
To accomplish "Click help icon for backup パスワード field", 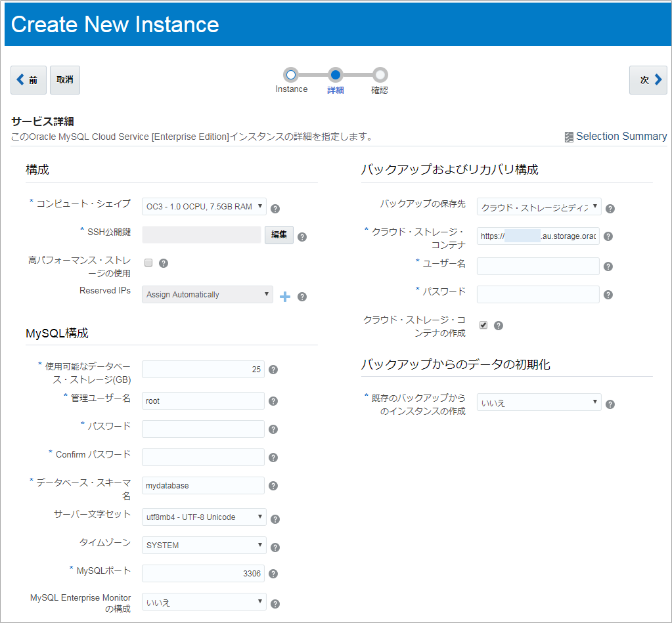I will coord(608,295).
